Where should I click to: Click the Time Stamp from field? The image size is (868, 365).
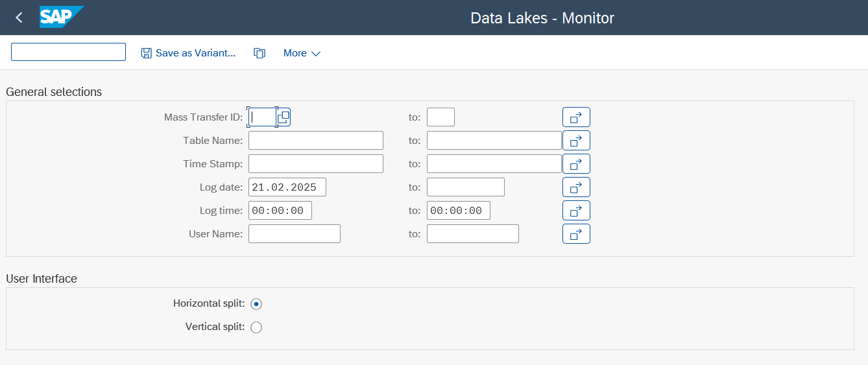(316, 164)
